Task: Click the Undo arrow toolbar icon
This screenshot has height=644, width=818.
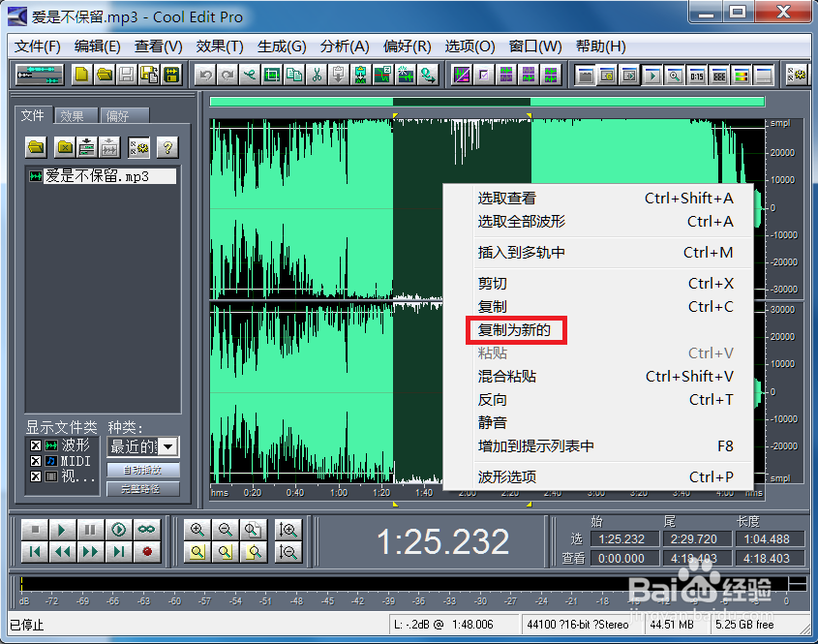Action: (205, 76)
